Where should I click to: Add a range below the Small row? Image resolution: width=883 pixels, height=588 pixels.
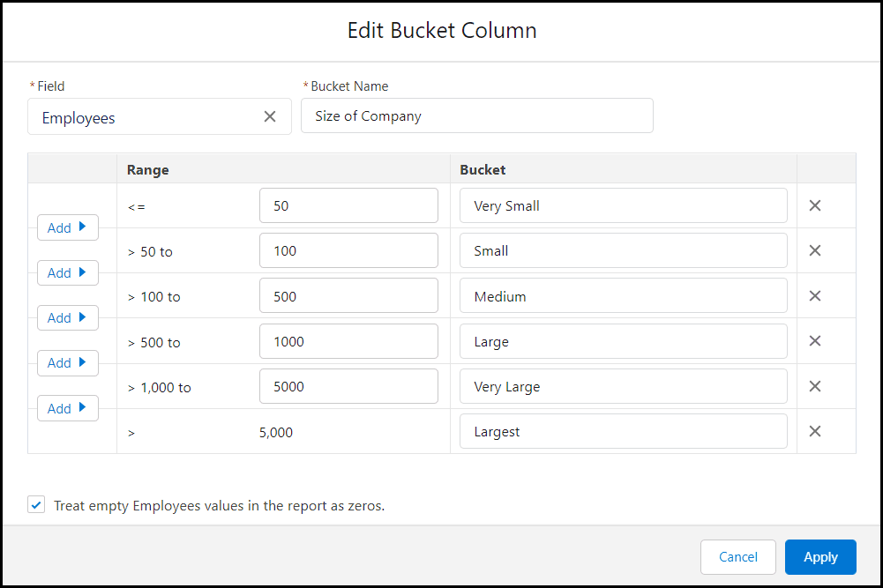68,273
